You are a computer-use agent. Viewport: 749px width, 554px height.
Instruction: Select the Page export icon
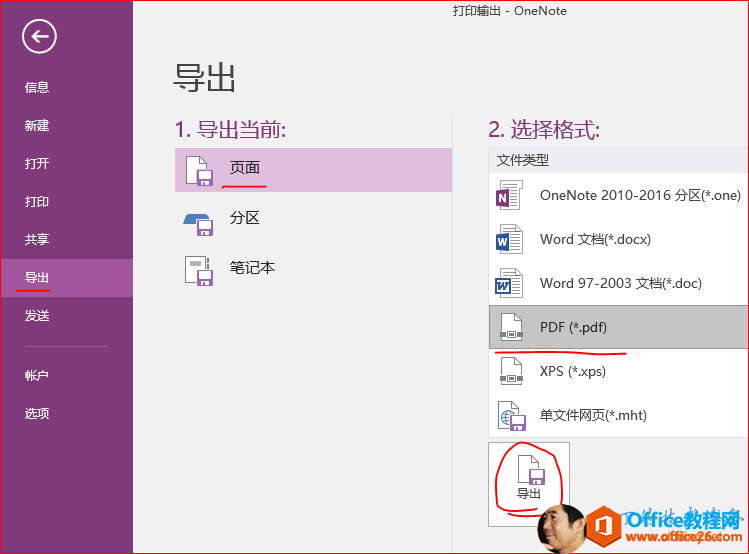pos(199,170)
